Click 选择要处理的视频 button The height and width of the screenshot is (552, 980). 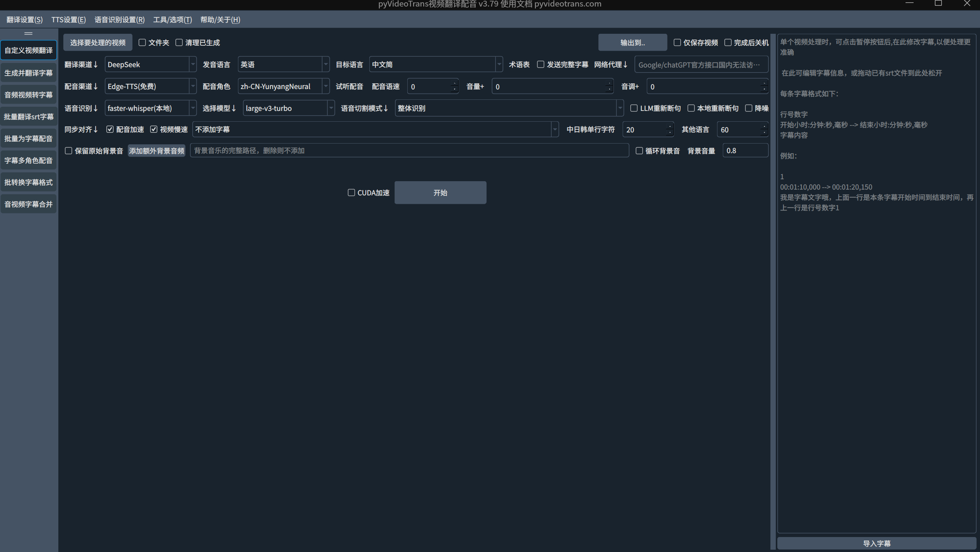click(98, 43)
